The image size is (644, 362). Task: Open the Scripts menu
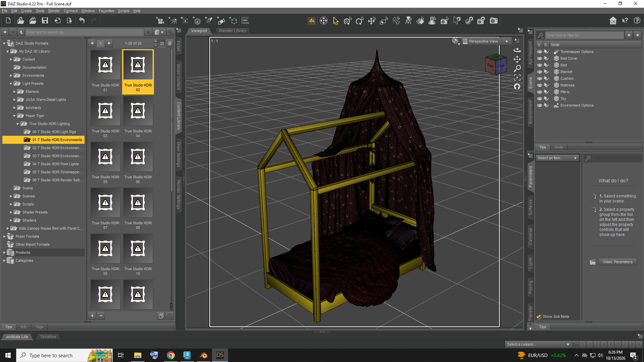coord(123,11)
